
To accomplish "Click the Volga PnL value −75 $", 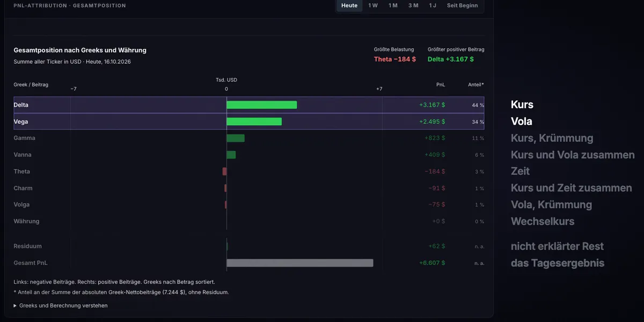I will (x=437, y=204).
